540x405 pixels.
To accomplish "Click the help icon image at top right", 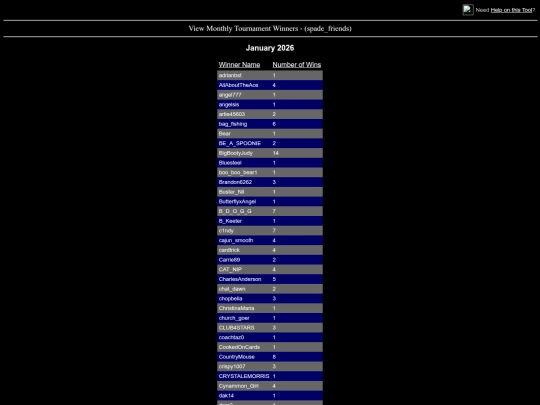I will tap(468, 10).
